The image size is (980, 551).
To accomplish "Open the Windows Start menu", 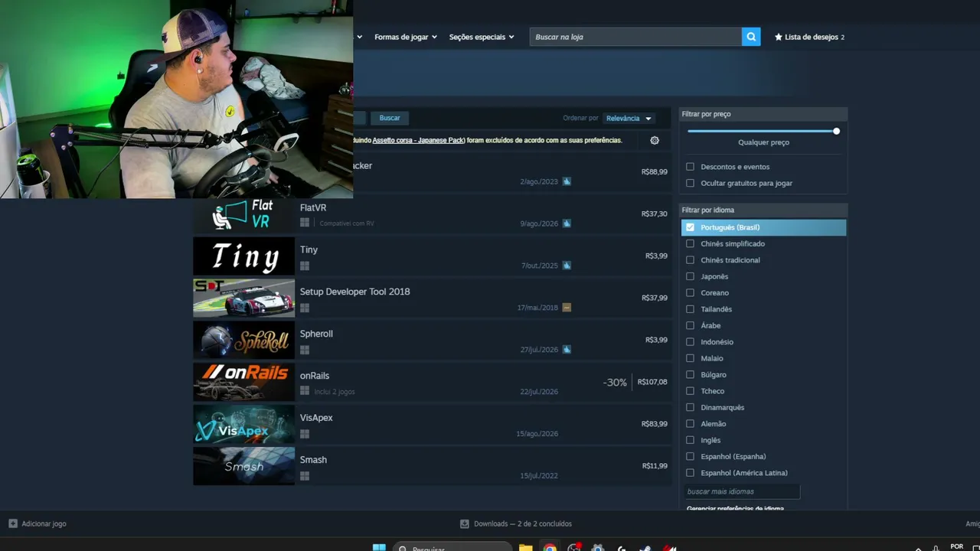I will tap(379, 547).
